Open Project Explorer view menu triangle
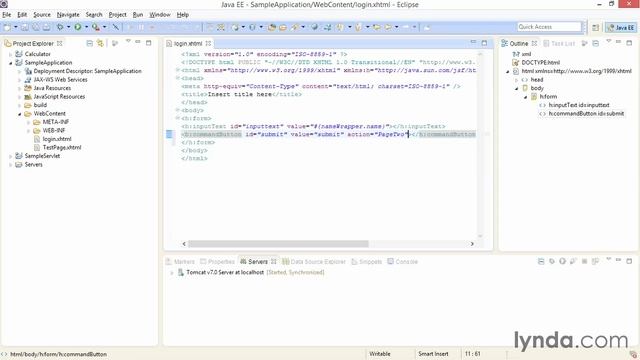The width and height of the screenshot is (640, 360). pyautogui.click(x=128, y=42)
